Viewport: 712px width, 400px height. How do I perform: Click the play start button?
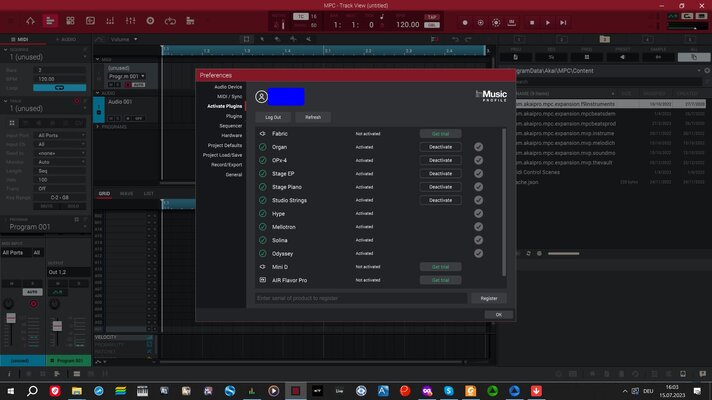[x=563, y=23]
